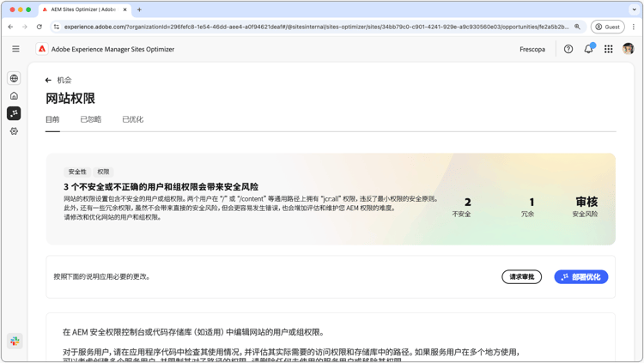Click the browser address bar URL
The width and height of the screenshot is (644, 363).
tap(316, 27)
